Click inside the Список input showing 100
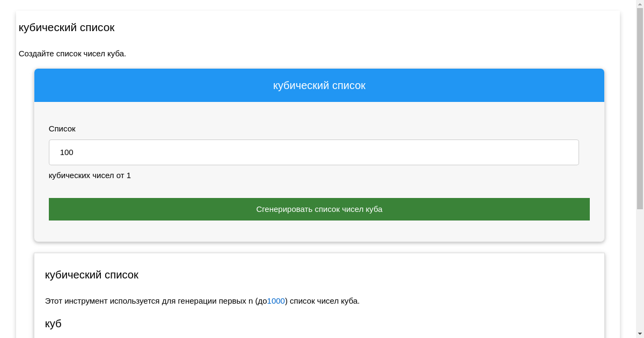 coord(314,152)
